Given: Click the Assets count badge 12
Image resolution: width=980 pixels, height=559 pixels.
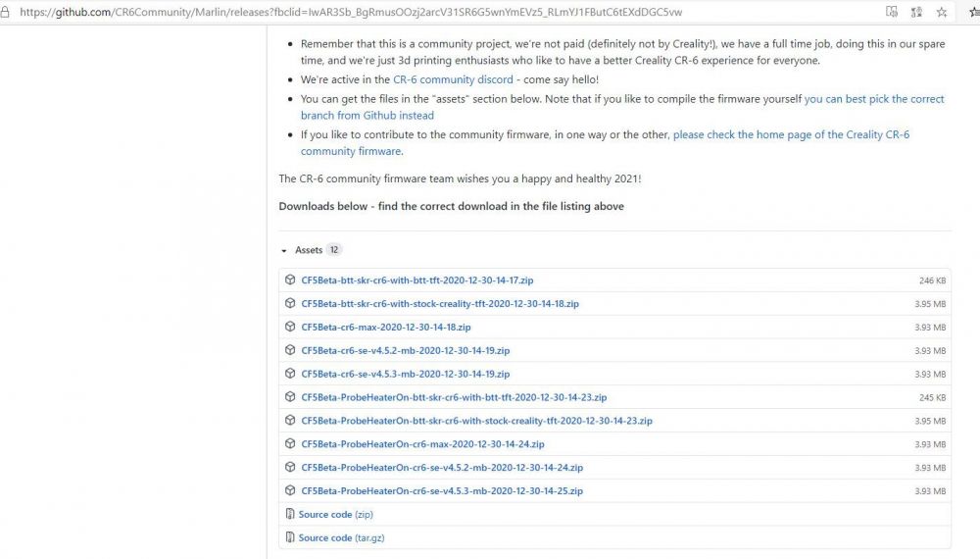Looking at the screenshot, I should pos(334,249).
